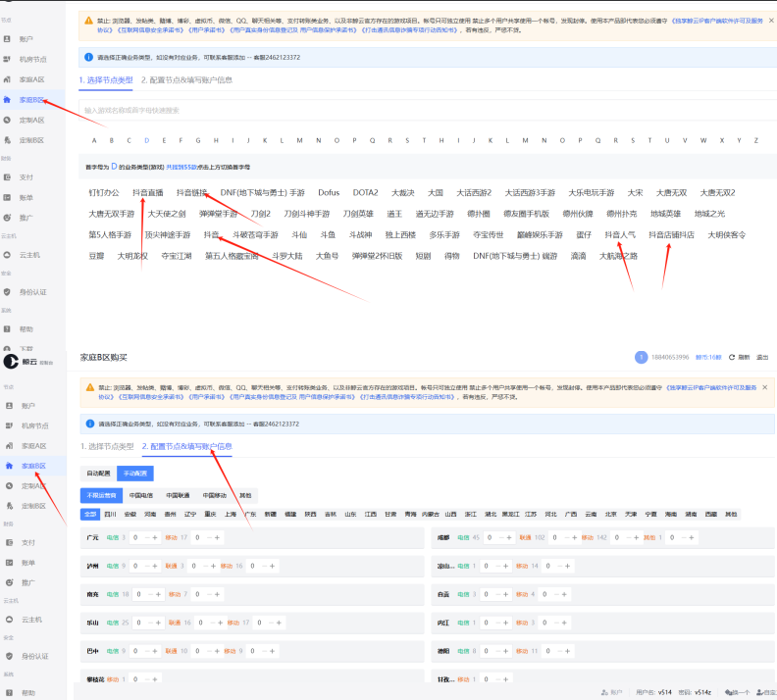Click the 刷新 refresh icon in the header
Viewport: 777px width, 700px height.
732,357
